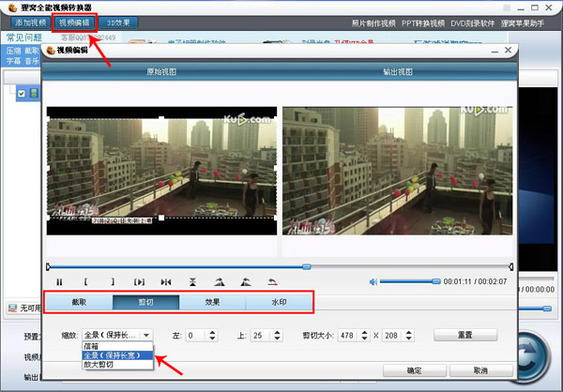Click the 左 offset input field
The height and width of the screenshot is (392, 563).
pos(196,336)
